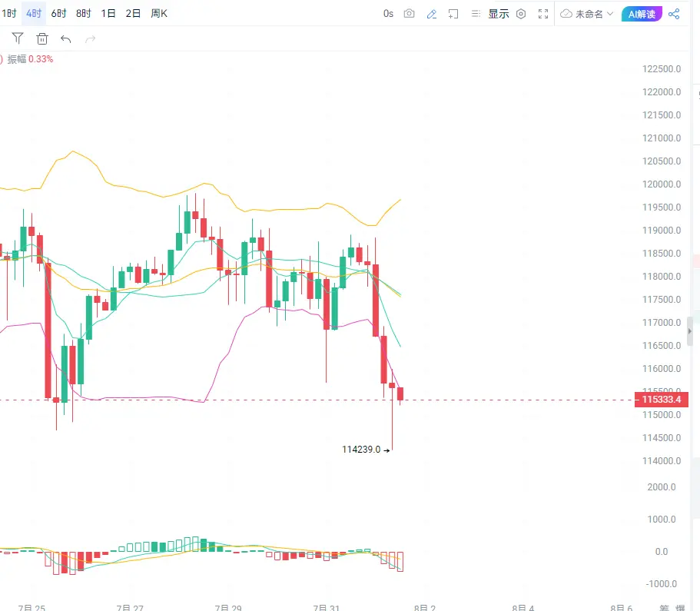Click the 120000.0 price axis label

pyautogui.click(x=661, y=184)
